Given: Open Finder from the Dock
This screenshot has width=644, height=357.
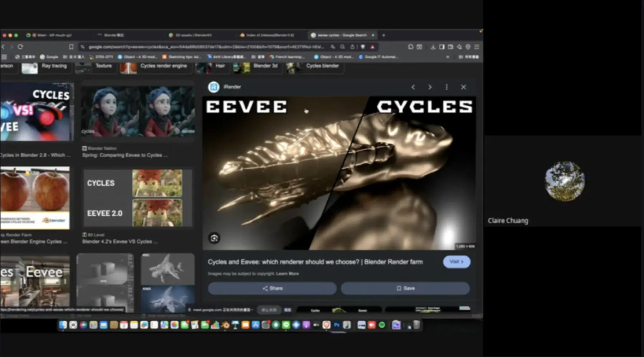Looking at the screenshot, I should tap(63, 325).
